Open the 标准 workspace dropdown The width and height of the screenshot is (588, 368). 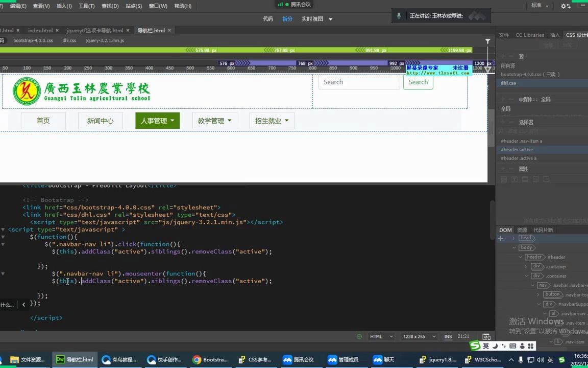point(540,6)
